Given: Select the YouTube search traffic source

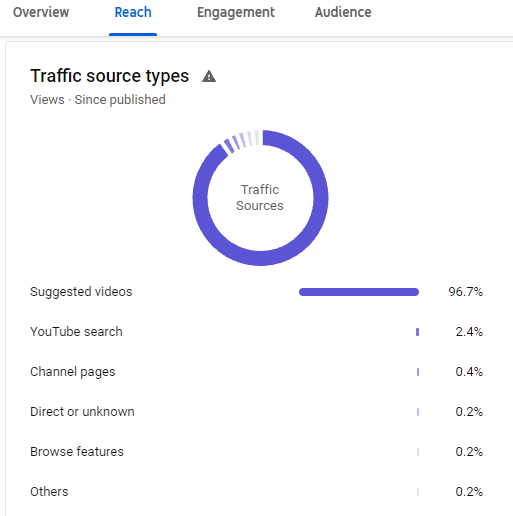Looking at the screenshot, I should click(76, 332).
